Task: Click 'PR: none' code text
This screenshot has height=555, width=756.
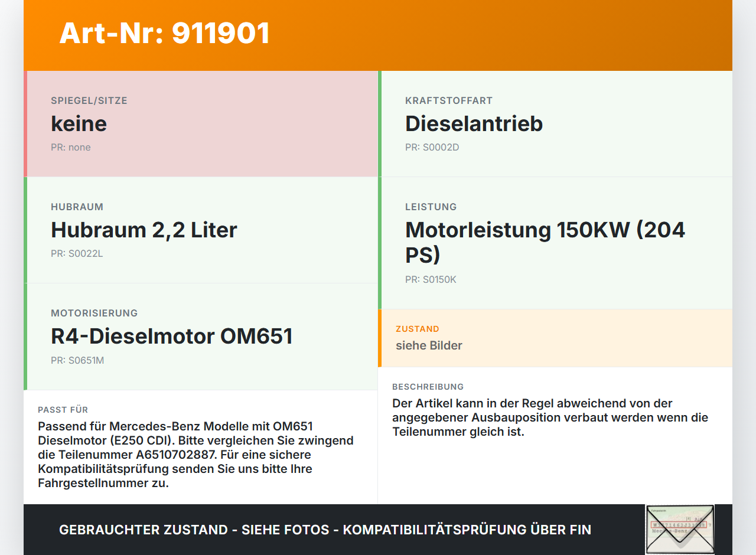Action: pyautogui.click(x=71, y=147)
